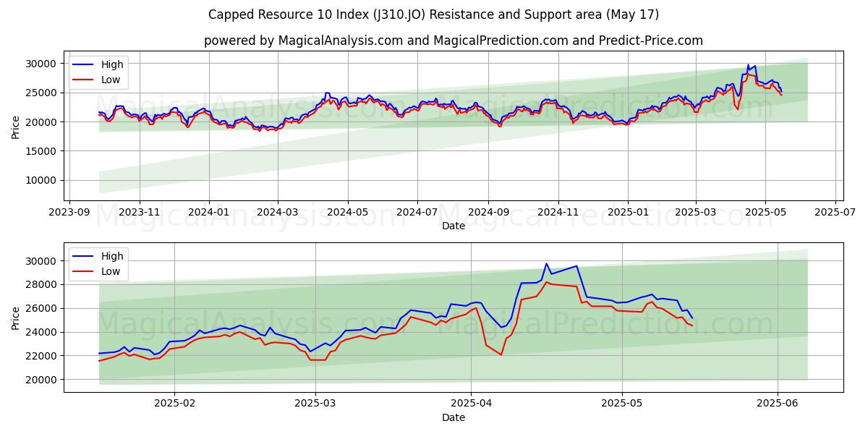Click top chart 'Date' x-axis label

click(x=454, y=226)
